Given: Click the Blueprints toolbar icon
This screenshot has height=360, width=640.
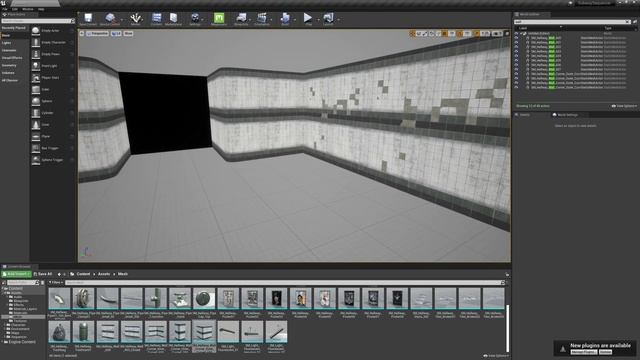Looking at the screenshot, I should [x=241, y=18].
